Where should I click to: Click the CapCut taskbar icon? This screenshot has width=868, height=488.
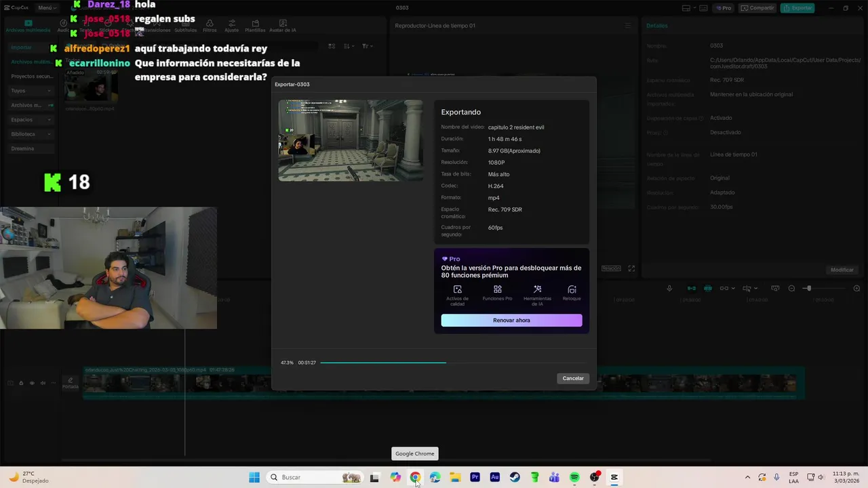click(x=614, y=477)
